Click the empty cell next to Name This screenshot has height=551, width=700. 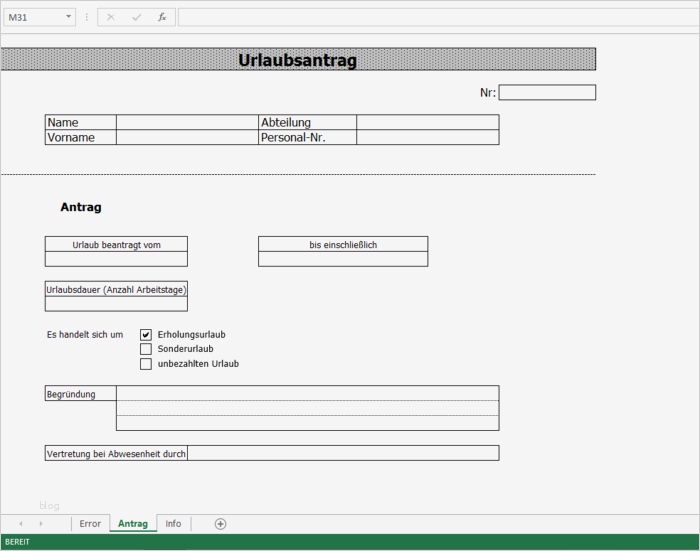pos(188,122)
